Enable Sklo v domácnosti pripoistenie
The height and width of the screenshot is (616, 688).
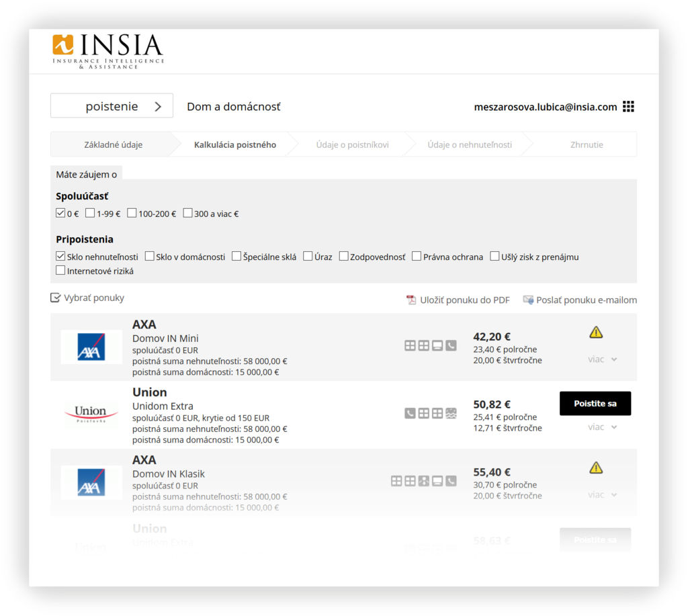coord(150,256)
